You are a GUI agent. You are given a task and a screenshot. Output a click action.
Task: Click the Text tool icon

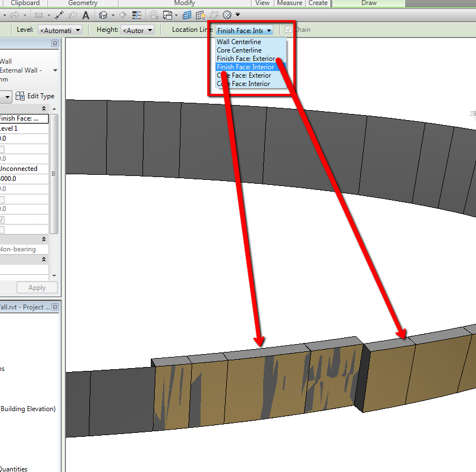(85, 15)
